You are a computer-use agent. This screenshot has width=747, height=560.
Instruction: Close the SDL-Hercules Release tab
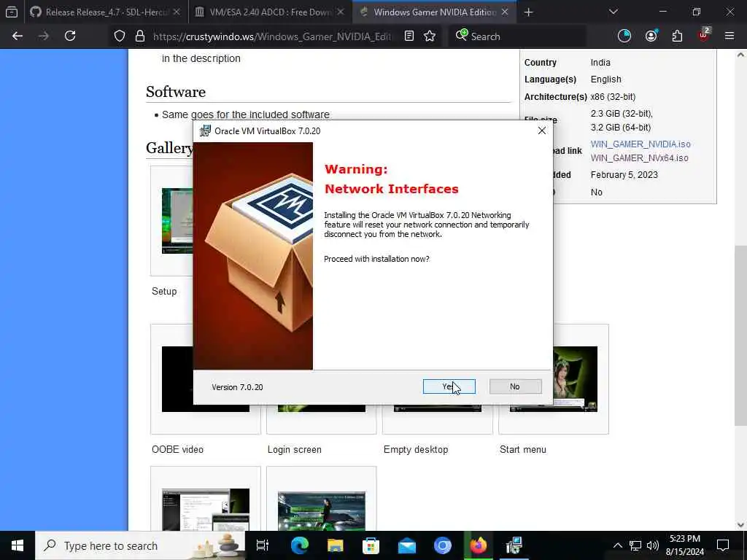pos(177,12)
